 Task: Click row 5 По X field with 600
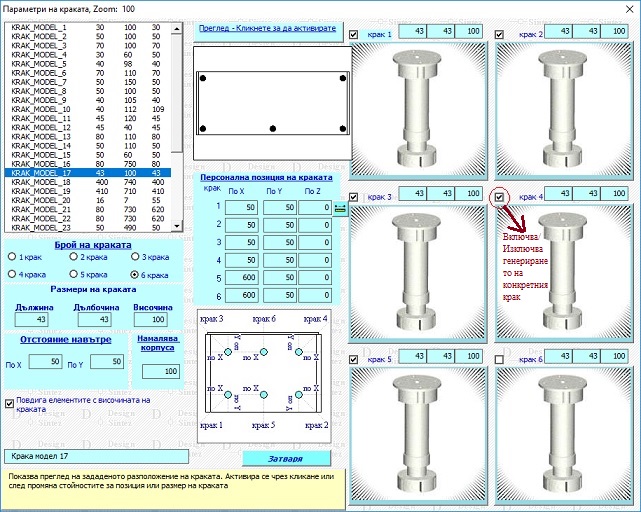242,278
